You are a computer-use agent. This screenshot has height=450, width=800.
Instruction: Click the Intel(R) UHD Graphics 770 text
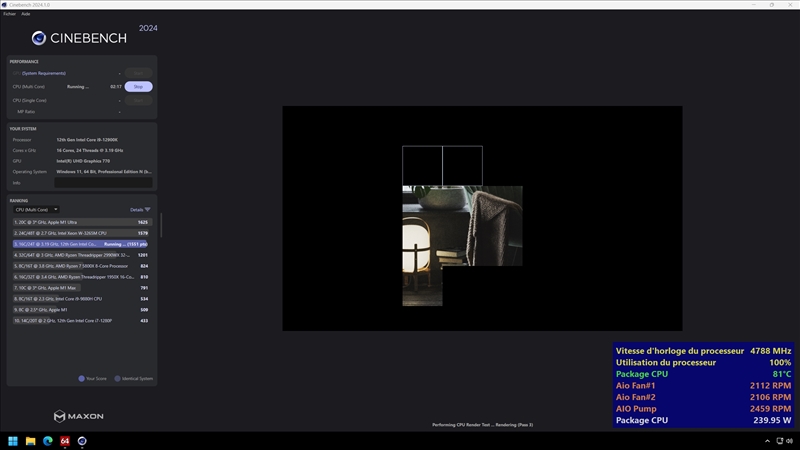[83, 161]
